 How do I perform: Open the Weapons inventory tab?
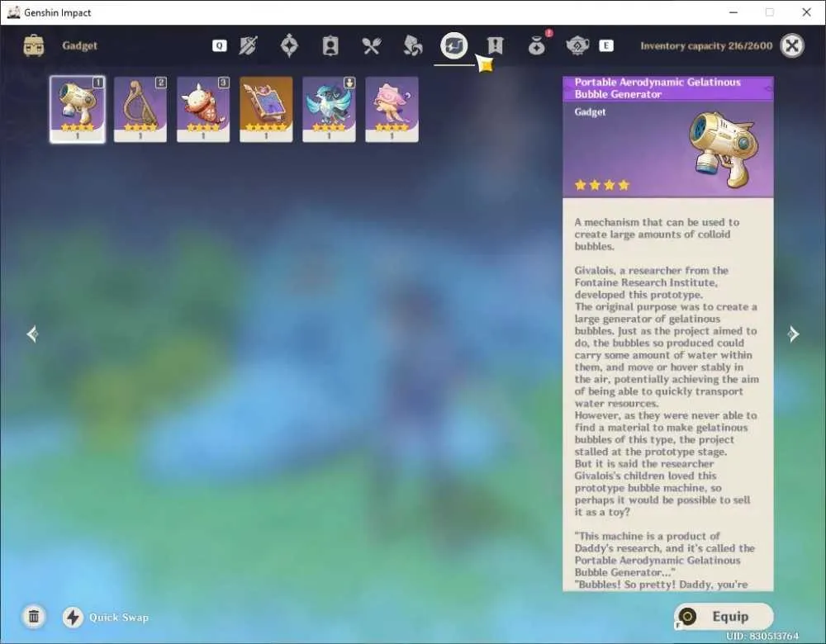[x=248, y=45]
